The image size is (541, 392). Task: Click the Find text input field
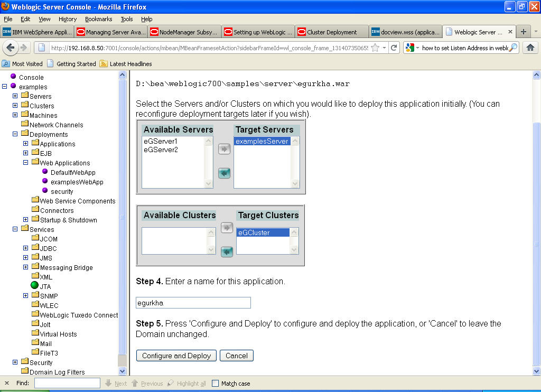click(x=67, y=383)
